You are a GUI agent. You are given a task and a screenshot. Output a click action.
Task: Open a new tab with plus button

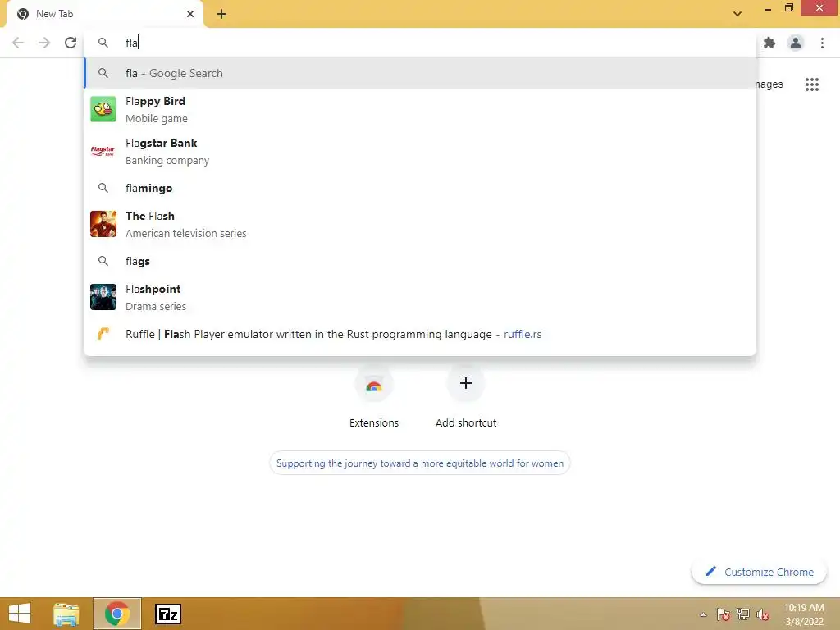click(221, 14)
